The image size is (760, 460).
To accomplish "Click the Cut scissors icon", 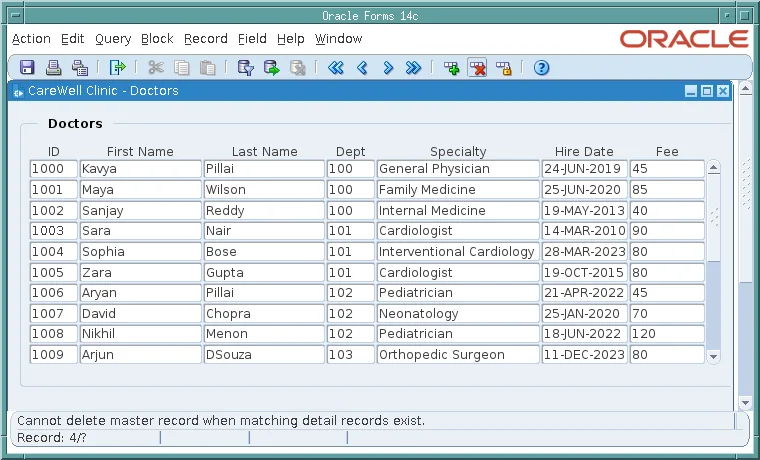I will (156, 67).
